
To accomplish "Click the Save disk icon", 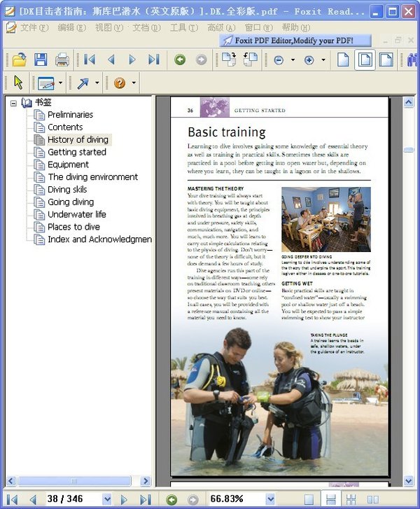I will point(41,60).
